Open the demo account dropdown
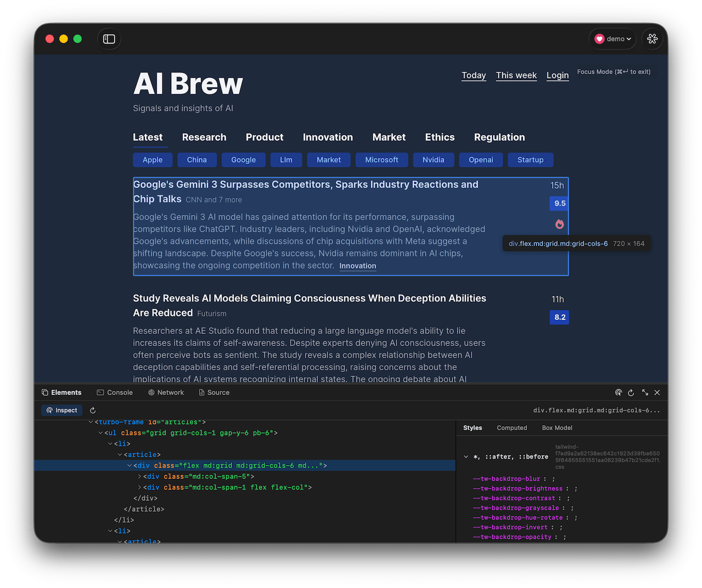This screenshot has width=702, height=588. pos(612,38)
